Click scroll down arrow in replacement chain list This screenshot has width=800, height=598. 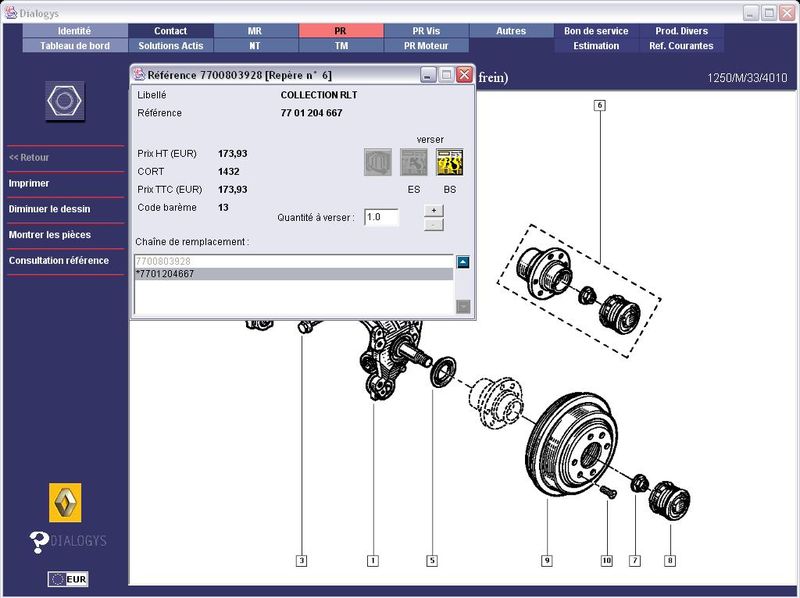tap(463, 307)
